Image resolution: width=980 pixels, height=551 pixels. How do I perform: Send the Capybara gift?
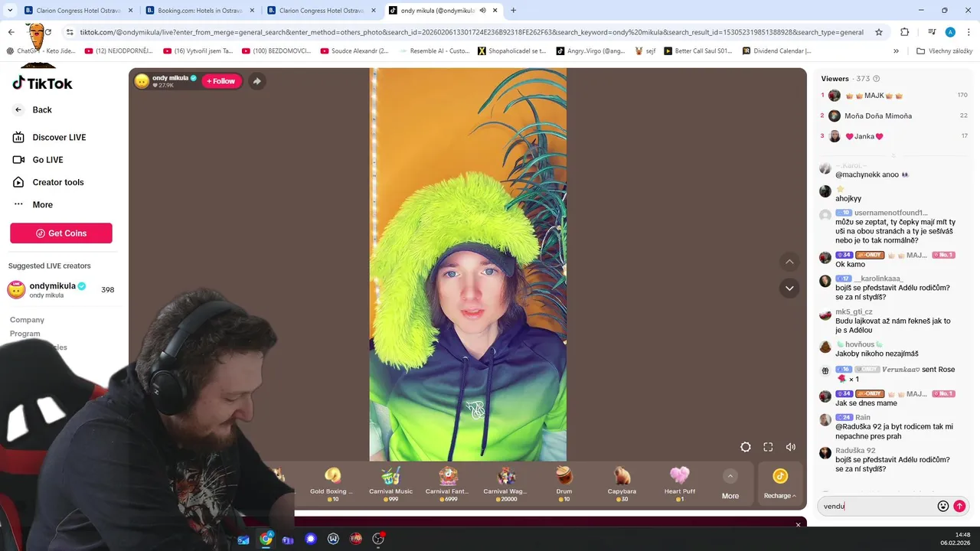(622, 484)
